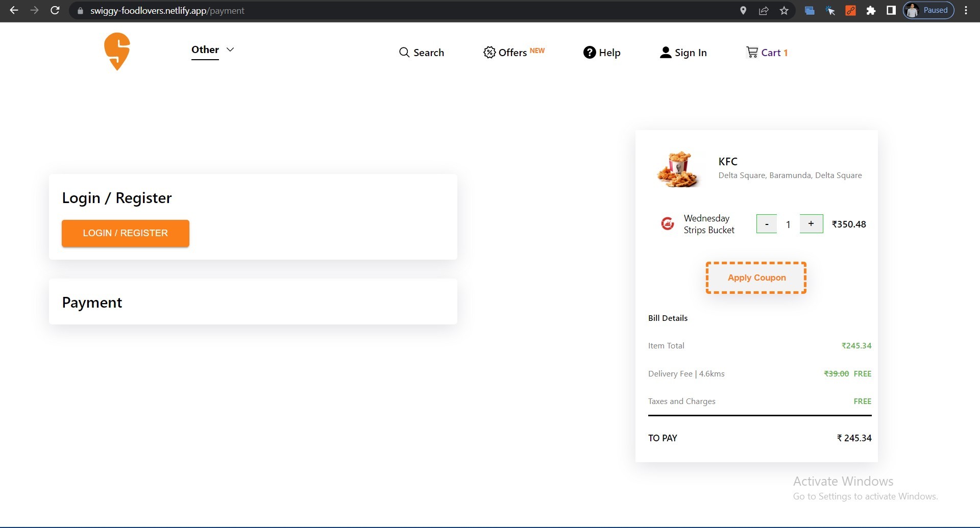The image size is (980, 528).
Task: Open the Cart link
Action: (767, 53)
